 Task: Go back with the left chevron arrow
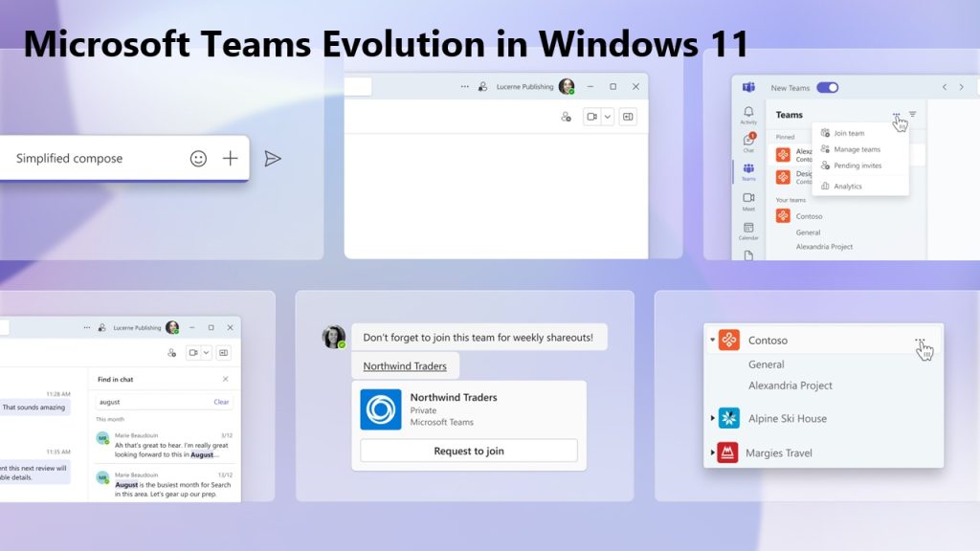[x=945, y=87]
